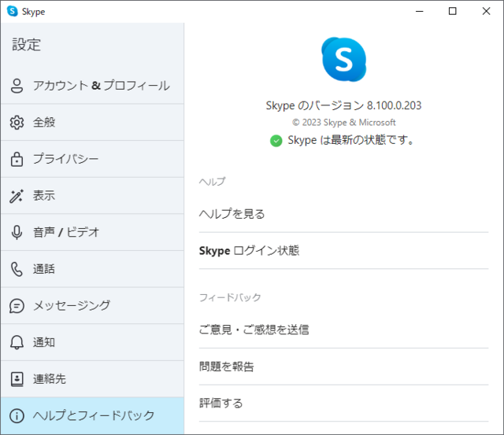Screen dimensions: 504x435
Task: Click the magic wand icon beside 表示
Action: pyautogui.click(x=17, y=196)
